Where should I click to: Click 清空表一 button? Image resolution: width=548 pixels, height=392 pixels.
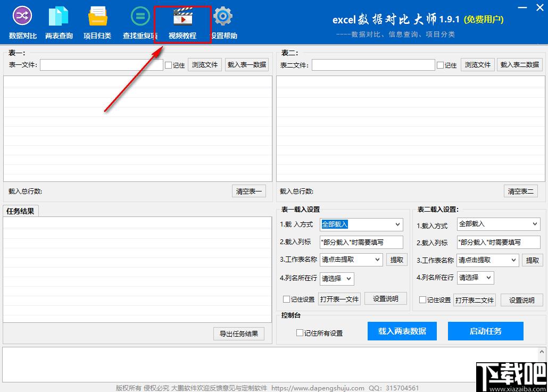[x=249, y=191]
